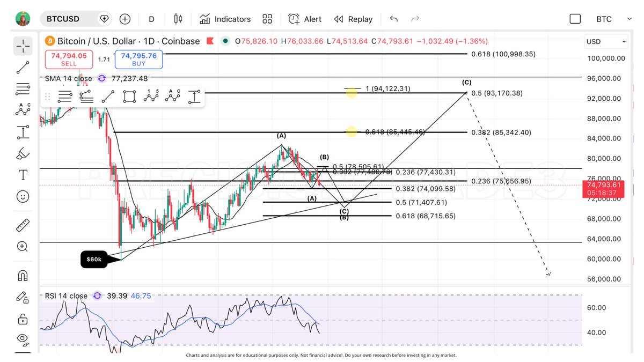Redo the last chart action
The height and width of the screenshot is (362, 644).
coord(415,19)
